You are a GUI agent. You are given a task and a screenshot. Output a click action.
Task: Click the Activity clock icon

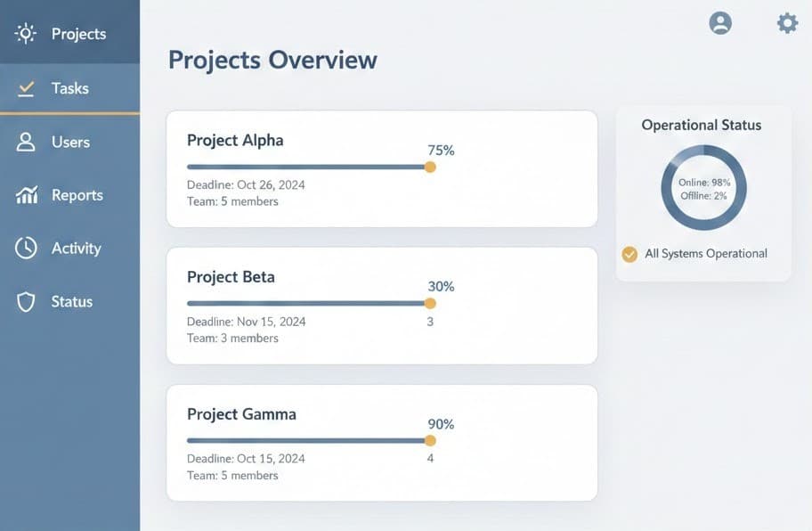click(26, 249)
